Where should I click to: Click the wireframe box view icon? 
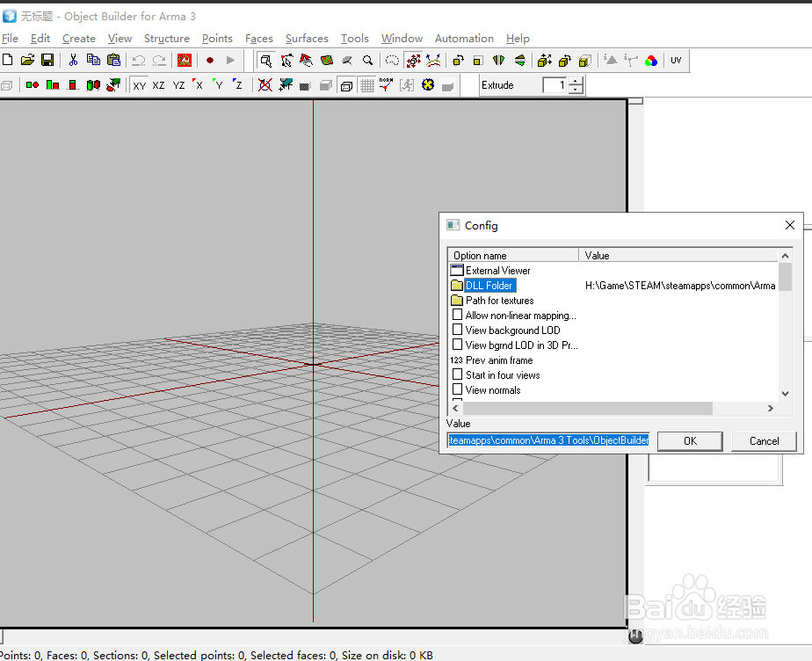[346, 85]
